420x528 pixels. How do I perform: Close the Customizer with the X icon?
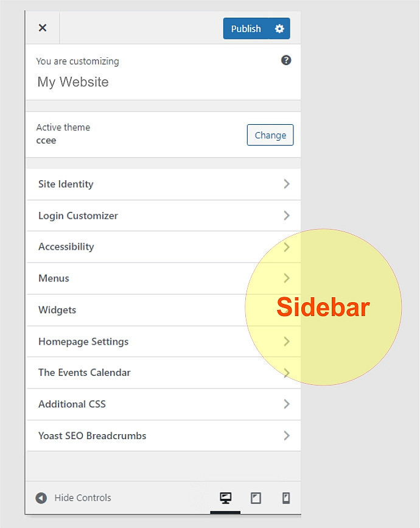tap(42, 27)
